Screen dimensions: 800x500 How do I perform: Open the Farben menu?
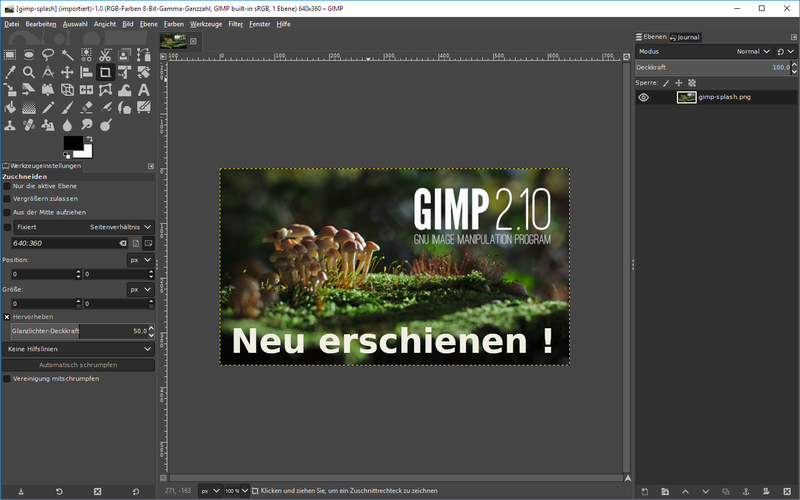tap(173, 24)
